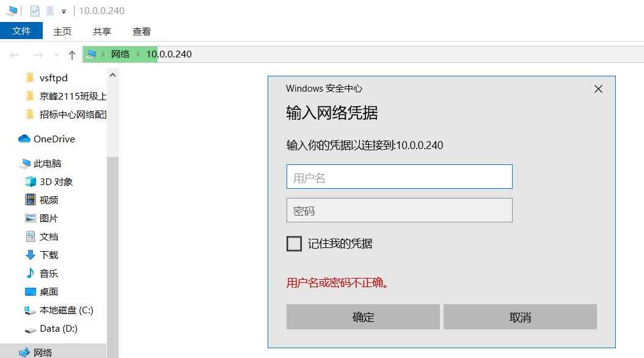
Task: Click the 视频 film icon
Action: 31,200
